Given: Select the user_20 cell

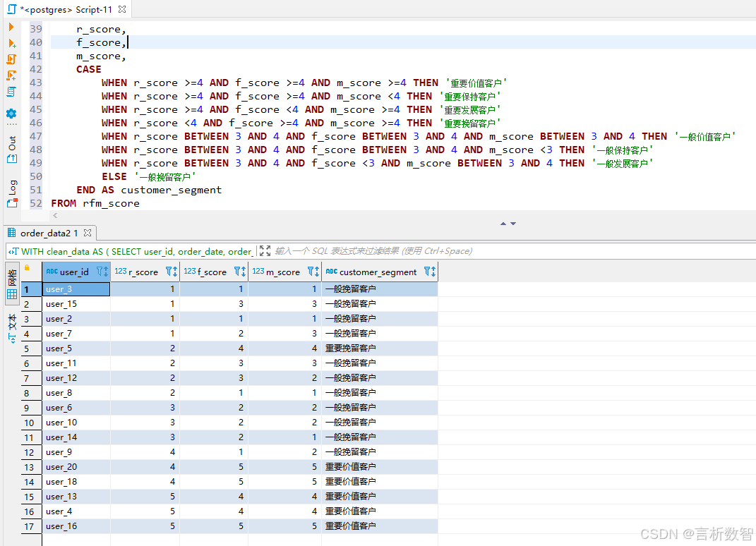Looking at the screenshot, I should click(x=76, y=467).
